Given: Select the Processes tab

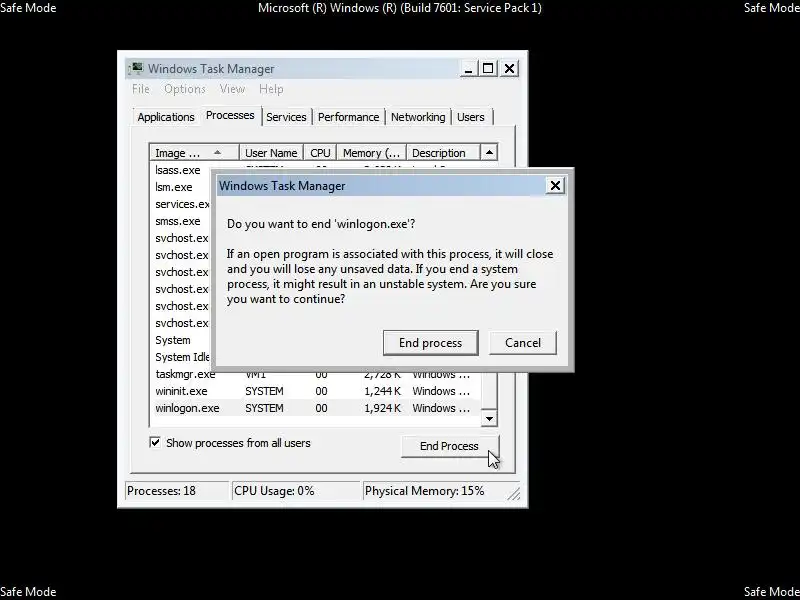Looking at the screenshot, I should pyautogui.click(x=230, y=115).
